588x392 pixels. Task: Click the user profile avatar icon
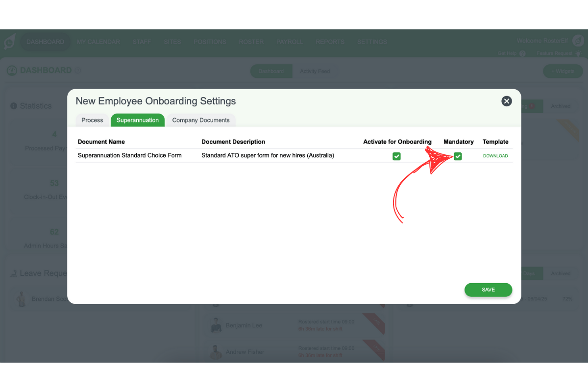(x=578, y=41)
